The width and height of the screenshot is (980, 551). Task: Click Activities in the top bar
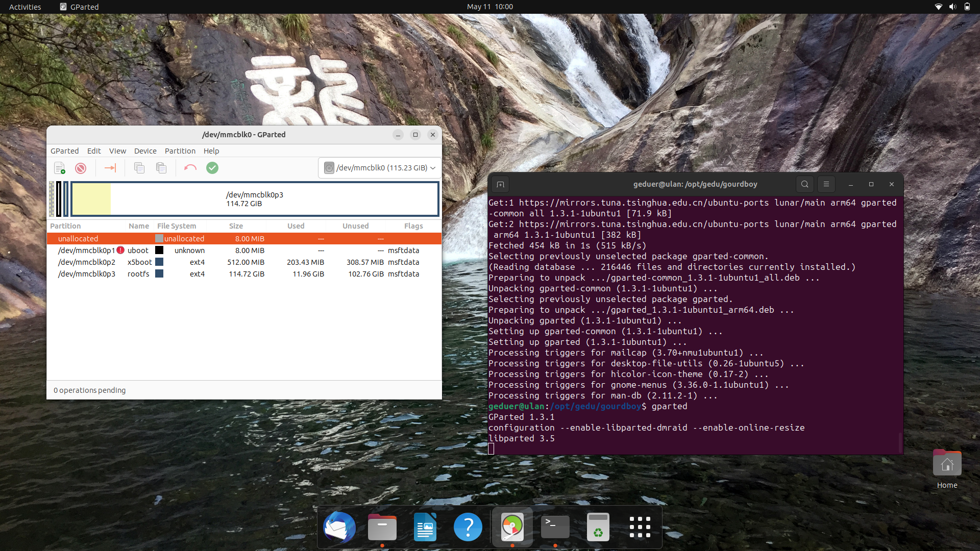[x=25, y=7]
